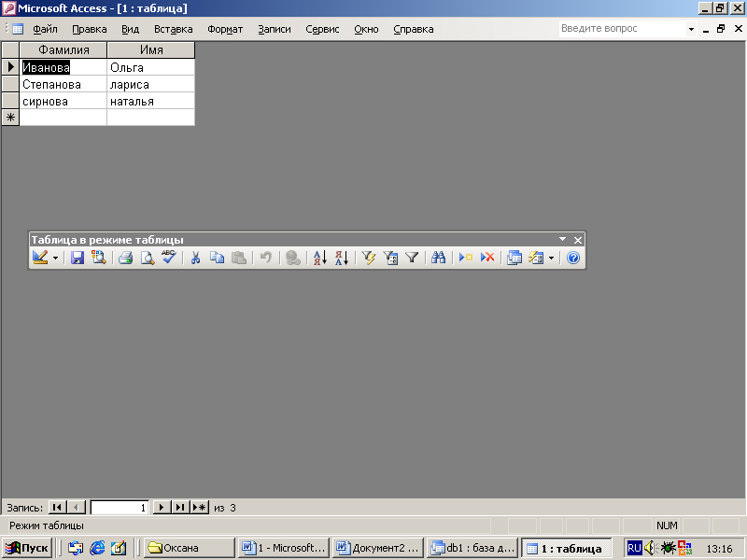Open the Правка menu

89,29
